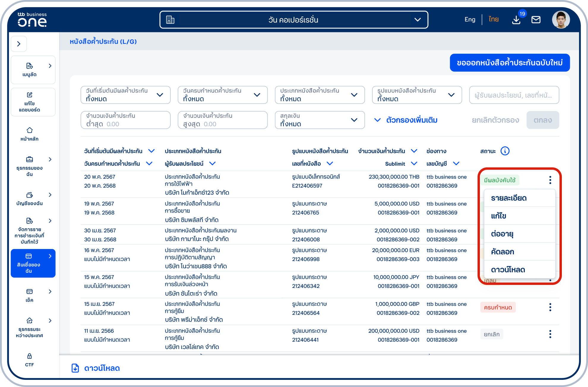Switch language to Eng
This screenshot has width=588, height=387.
(470, 20)
